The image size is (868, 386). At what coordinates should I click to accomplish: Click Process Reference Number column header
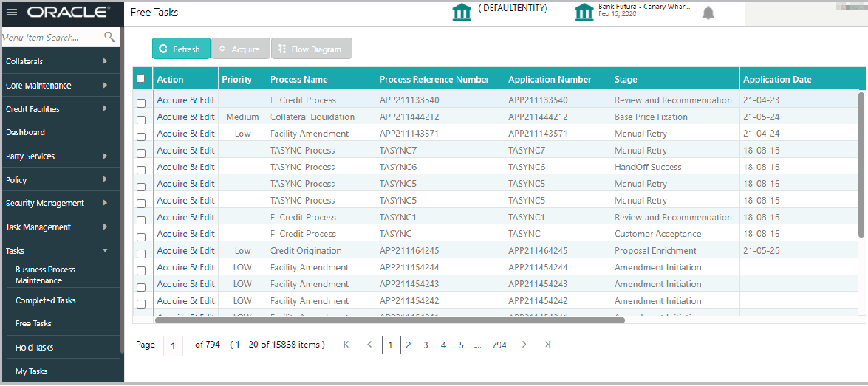pos(434,79)
